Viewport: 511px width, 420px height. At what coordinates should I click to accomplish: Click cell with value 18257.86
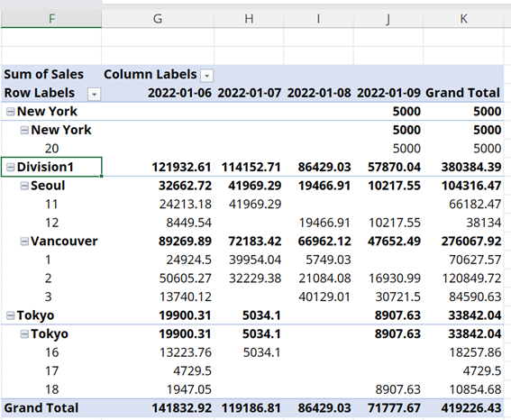pos(475,352)
